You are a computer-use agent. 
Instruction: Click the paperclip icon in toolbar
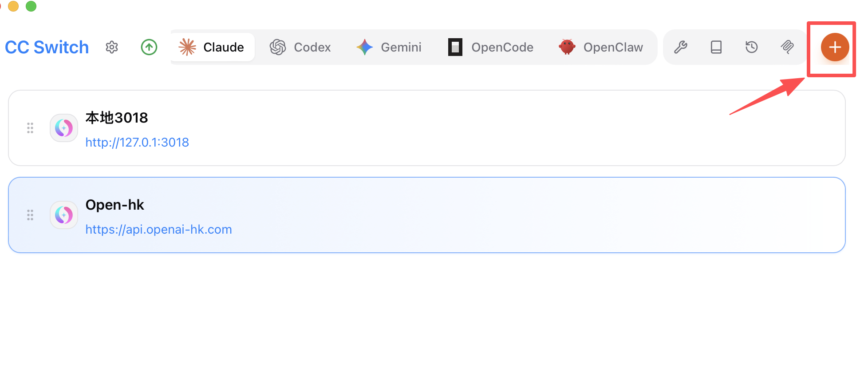point(787,47)
